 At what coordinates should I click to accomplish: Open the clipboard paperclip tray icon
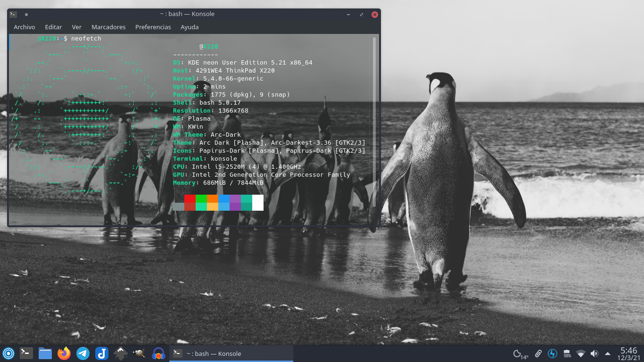click(x=538, y=354)
